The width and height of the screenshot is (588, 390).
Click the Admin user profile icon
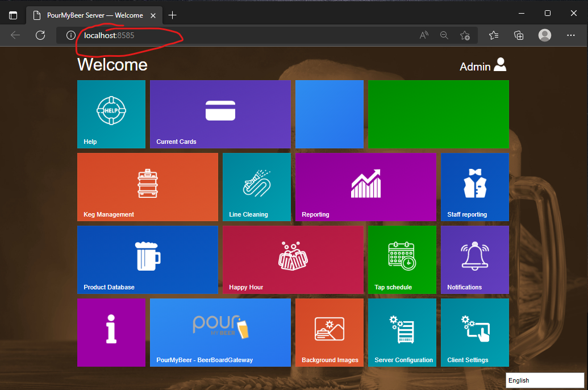pos(500,65)
